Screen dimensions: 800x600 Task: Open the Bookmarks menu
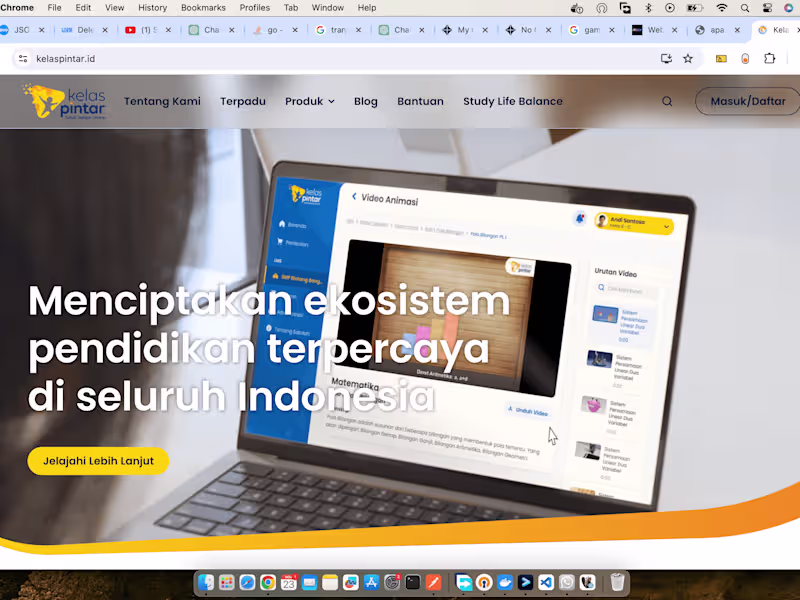[203, 8]
